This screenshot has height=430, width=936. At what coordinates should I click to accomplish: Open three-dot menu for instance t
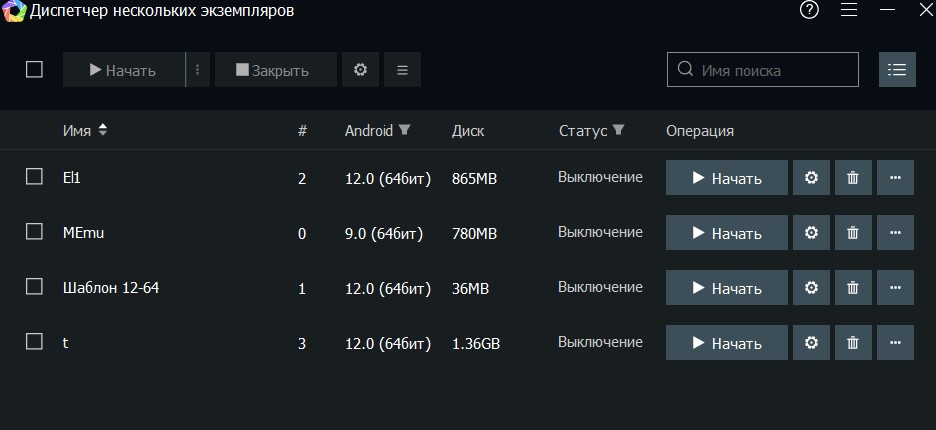[x=895, y=343]
